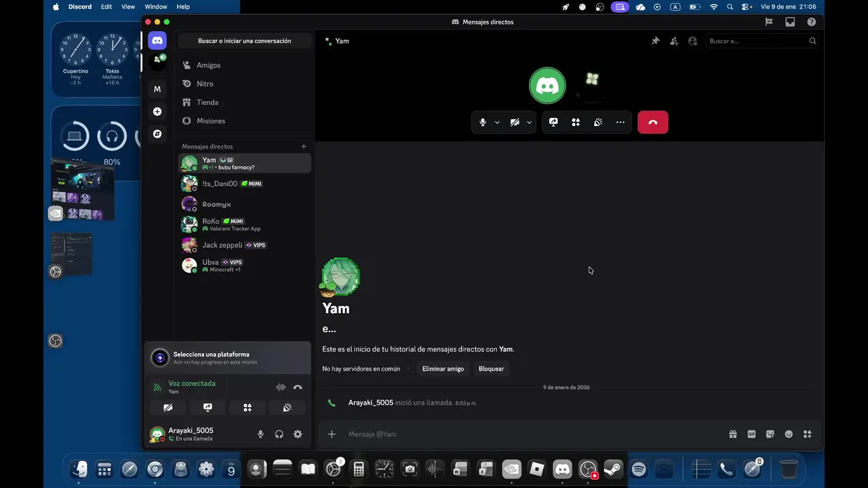Click the search or start conversation field
Viewport: 868px width, 488px height.
(244, 41)
